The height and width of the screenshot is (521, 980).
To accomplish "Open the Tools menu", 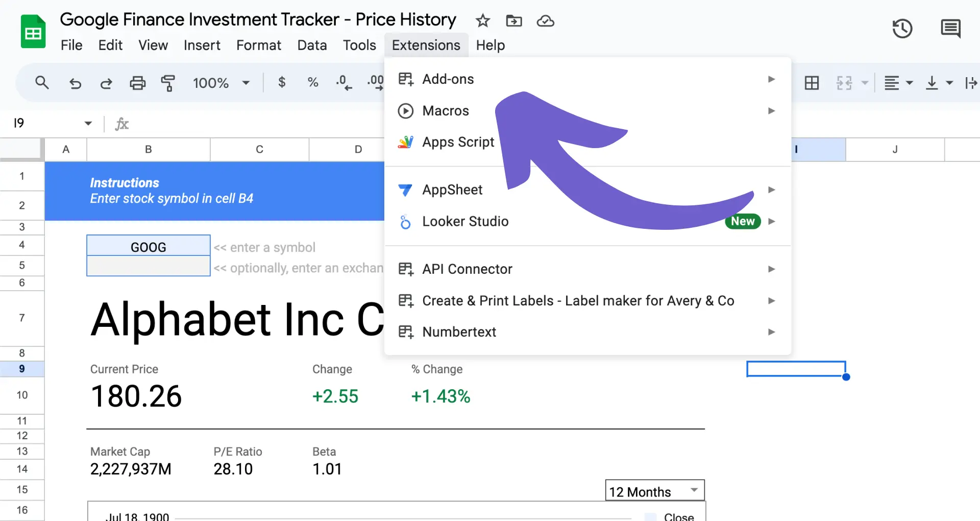I will pyautogui.click(x=359, y=45).
